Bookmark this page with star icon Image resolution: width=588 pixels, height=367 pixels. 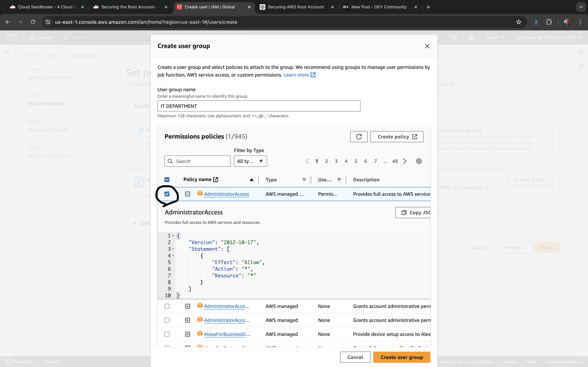coord(519,22)
